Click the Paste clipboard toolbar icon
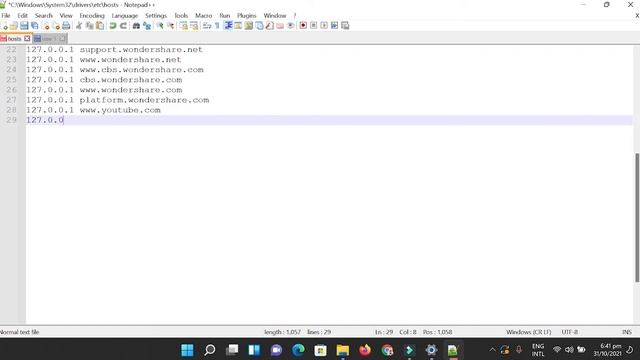The height and width of the screenshot is (360, 640). [x=100, y=26]
